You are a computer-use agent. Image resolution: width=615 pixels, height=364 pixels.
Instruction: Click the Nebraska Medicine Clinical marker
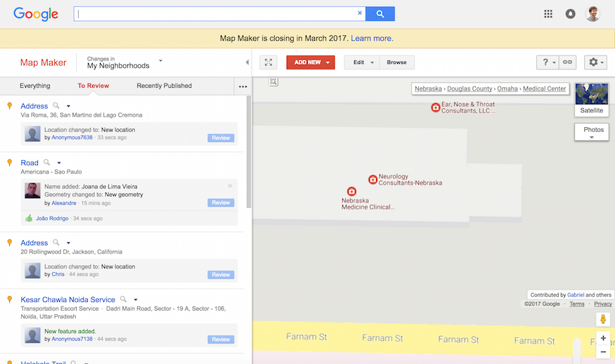351,191
